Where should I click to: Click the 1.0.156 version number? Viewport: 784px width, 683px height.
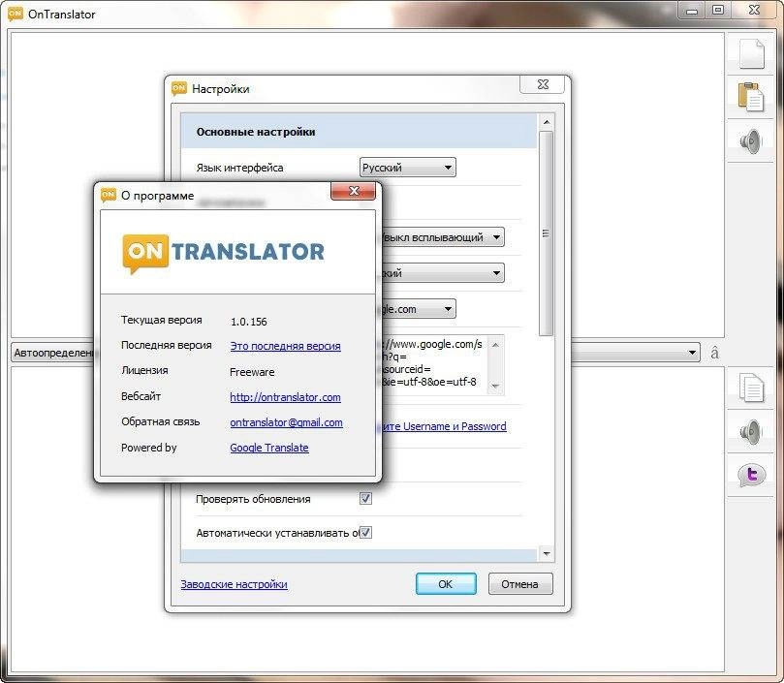(248, 322)
